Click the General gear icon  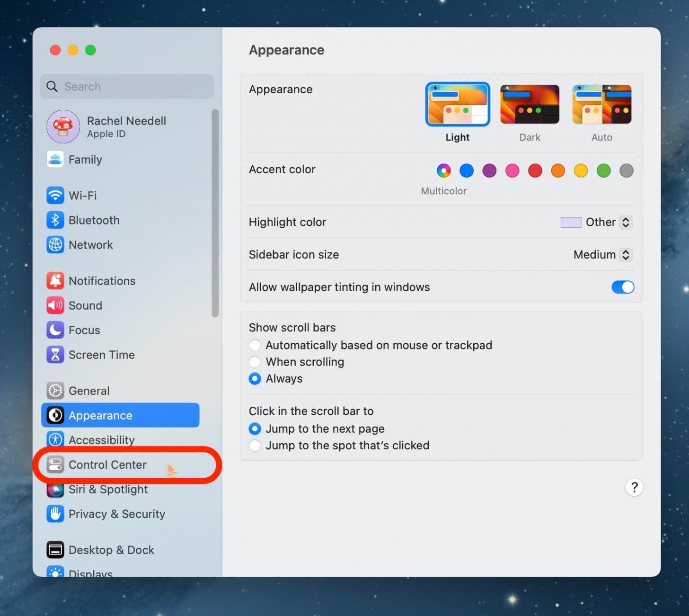click(x=55, y=391)
